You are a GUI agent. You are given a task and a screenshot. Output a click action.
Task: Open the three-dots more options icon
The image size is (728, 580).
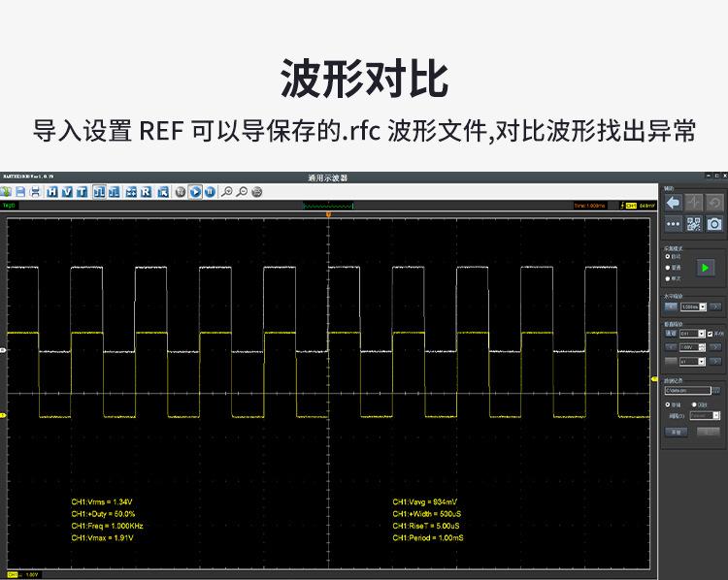[672, 223]
